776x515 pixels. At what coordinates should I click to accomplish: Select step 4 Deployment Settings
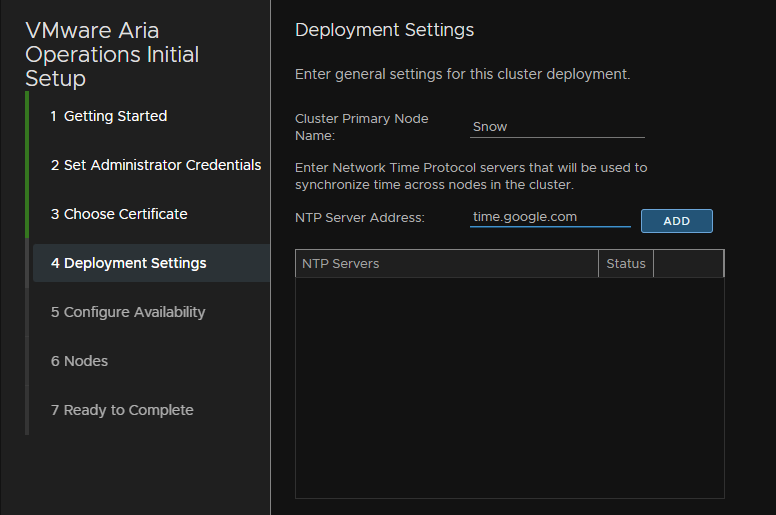[151, 263]
